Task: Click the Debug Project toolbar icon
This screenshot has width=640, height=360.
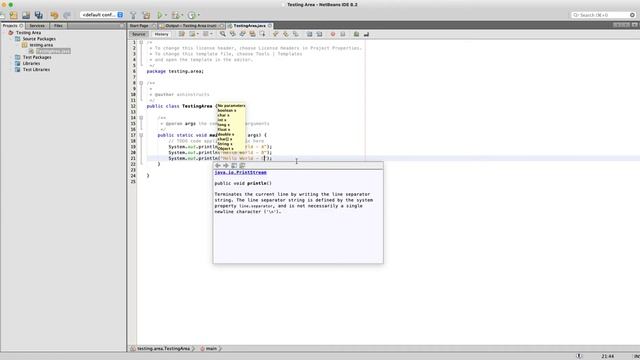Action: [176, 15]
